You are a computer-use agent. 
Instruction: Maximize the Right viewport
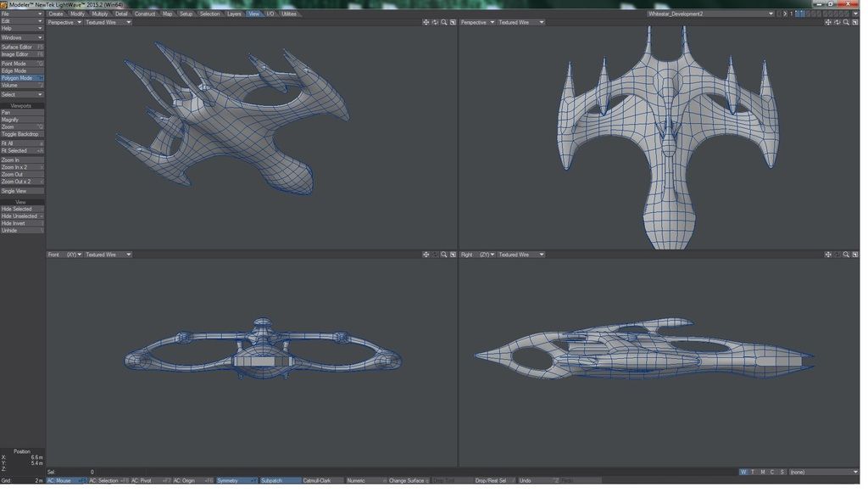click(x=854, y=255)
